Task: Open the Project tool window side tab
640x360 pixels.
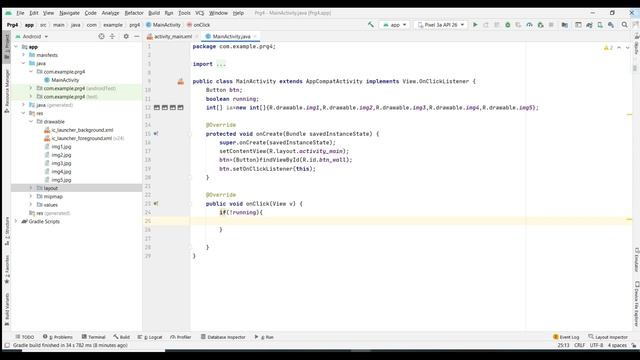Action: pyautogui.click(x=7, y=47)
